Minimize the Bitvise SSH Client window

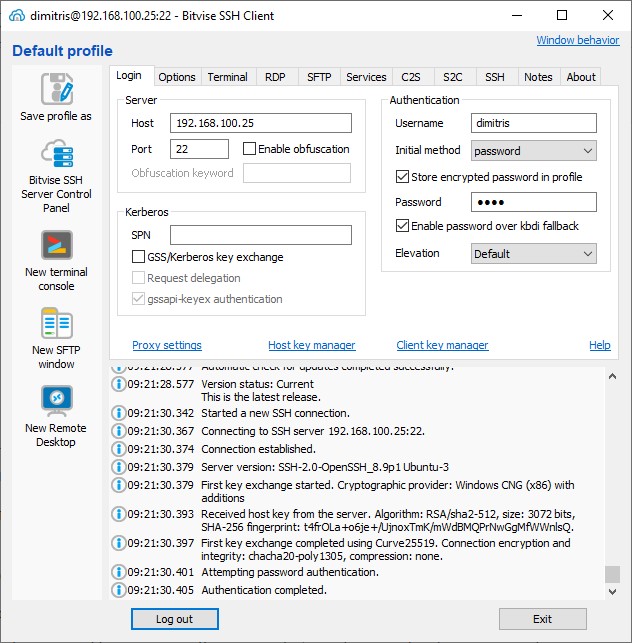point(517,16)
